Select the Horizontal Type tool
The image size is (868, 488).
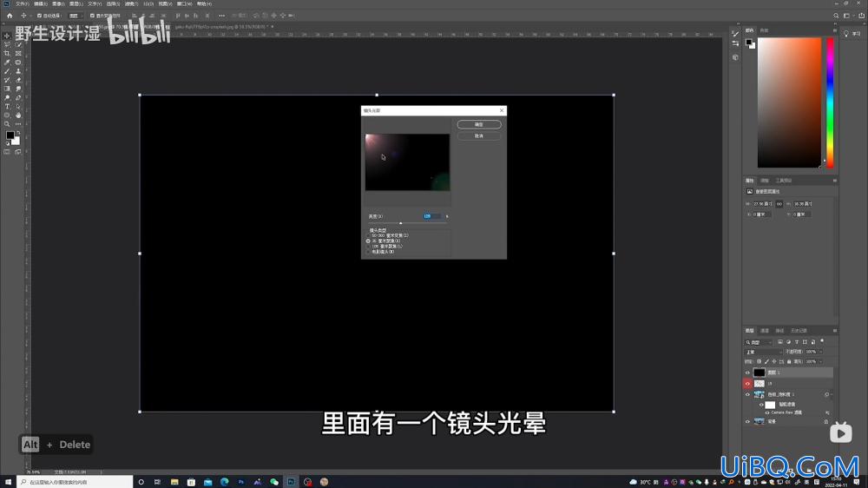[x=7, y=106]
